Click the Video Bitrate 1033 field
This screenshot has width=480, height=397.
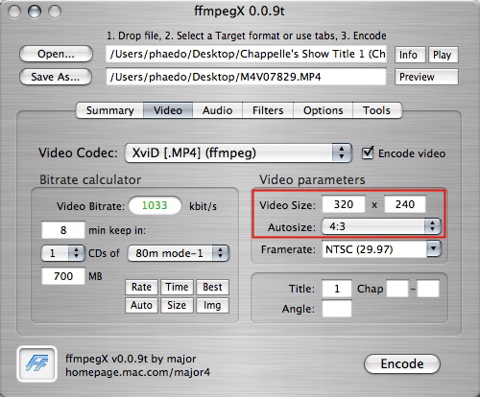coord(155,206)
